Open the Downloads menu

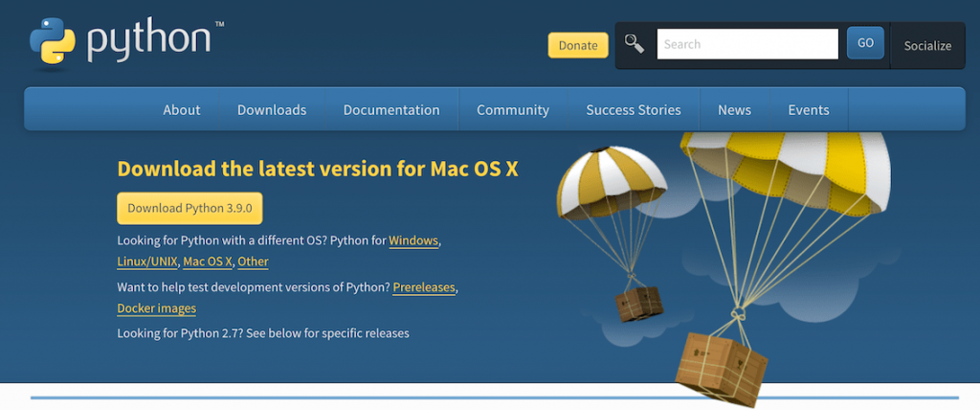[272, 110]
